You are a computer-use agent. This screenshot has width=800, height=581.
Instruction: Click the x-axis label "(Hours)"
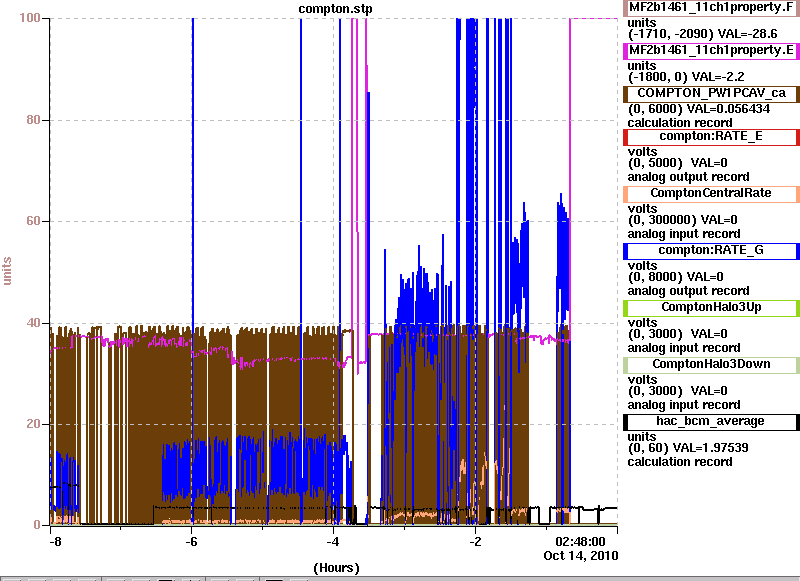[336, 568]
